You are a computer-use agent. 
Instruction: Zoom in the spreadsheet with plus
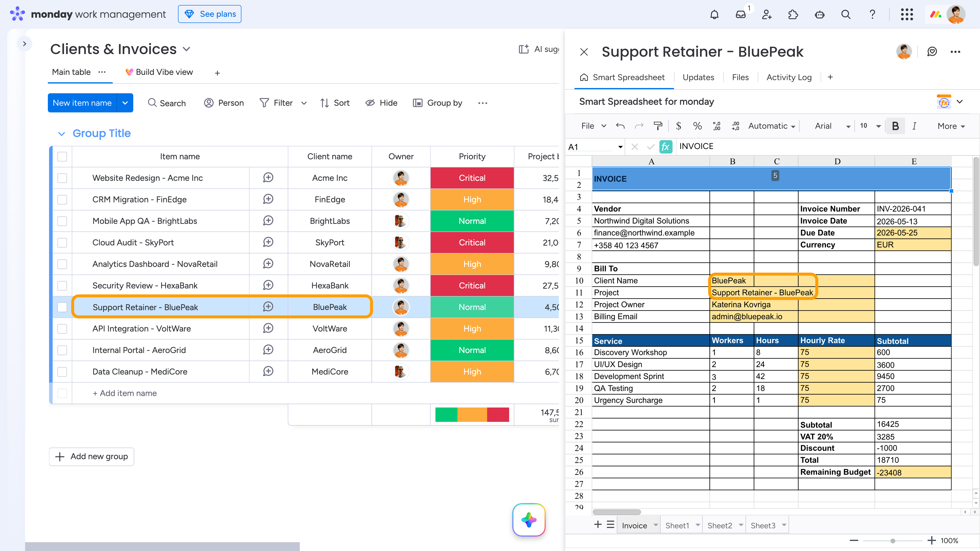[x=931, y=540]
